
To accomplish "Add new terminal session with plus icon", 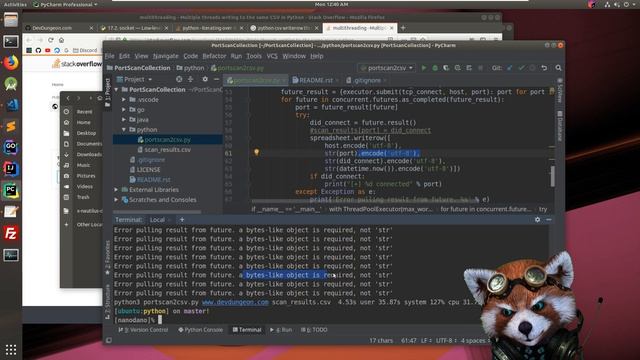I will [182, 220].
